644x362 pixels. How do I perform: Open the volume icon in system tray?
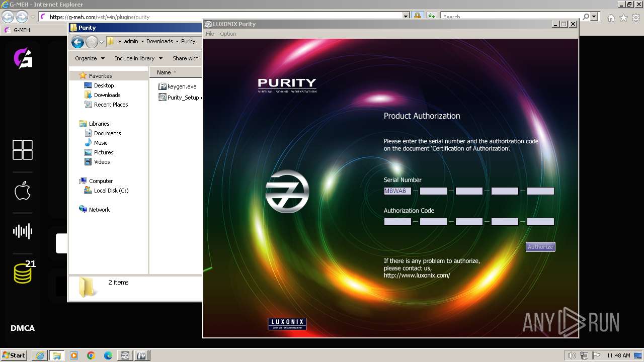(x=573, y=355)
